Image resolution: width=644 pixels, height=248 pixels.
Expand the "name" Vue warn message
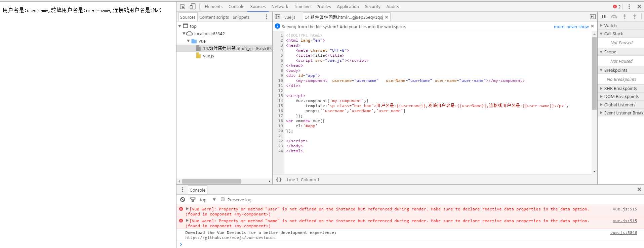[x=187, y=220]
